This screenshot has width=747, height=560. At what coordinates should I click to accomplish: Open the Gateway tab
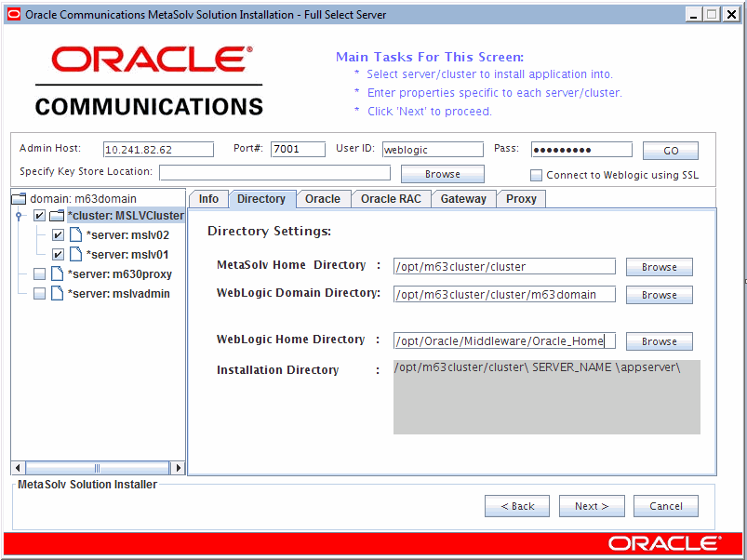click(463, 198)
